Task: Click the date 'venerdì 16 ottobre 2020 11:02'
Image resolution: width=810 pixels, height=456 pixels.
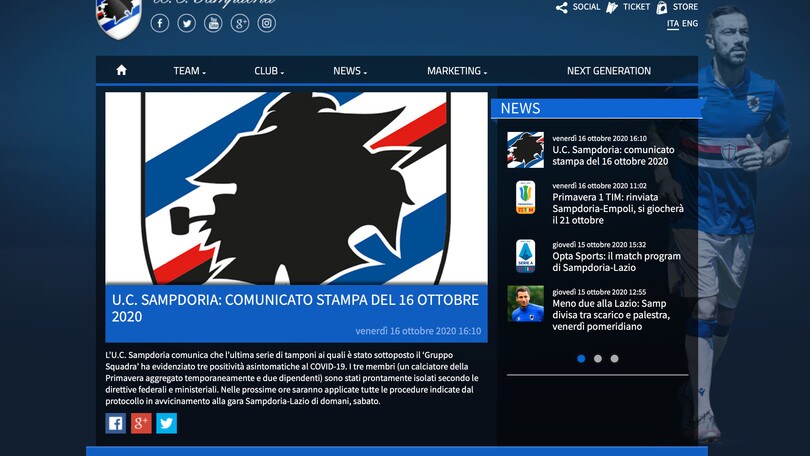Action: pos(599,186)
